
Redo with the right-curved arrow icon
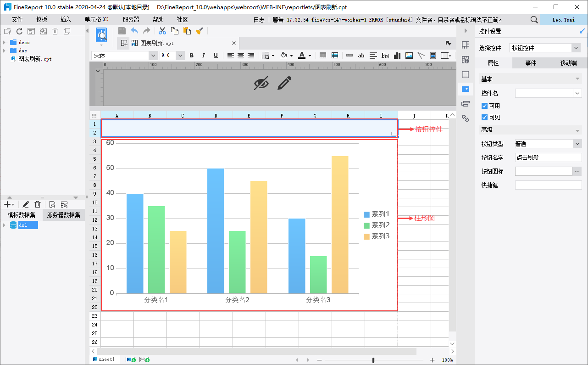click(147, 31)
